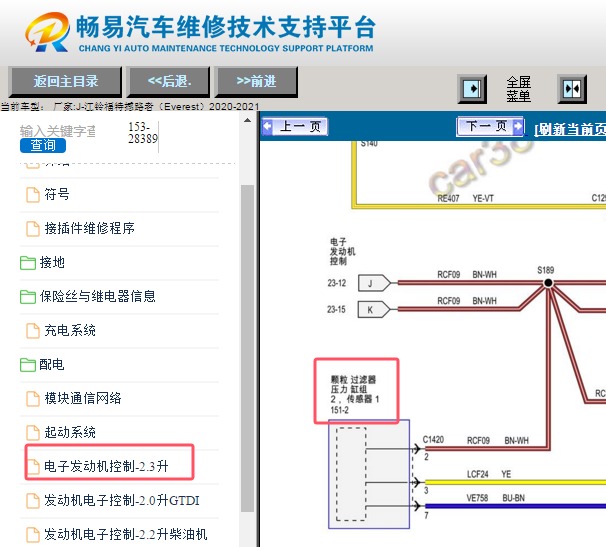Click the blue 查询 search button
This screenshot has height=547, width=606.
pyautogui.click(x=43, y=145)
